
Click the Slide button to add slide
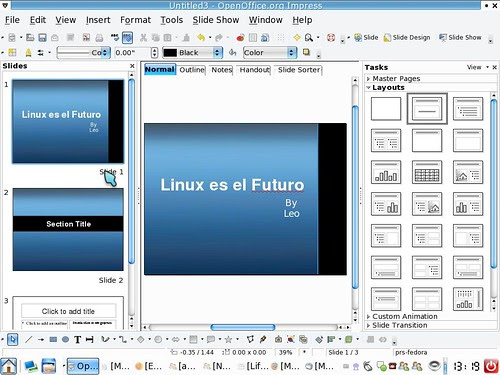pyautogui.click(x=366, y=38)
